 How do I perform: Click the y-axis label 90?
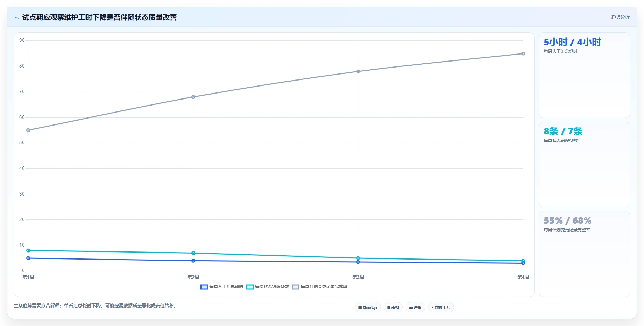[x=22, y=40]
